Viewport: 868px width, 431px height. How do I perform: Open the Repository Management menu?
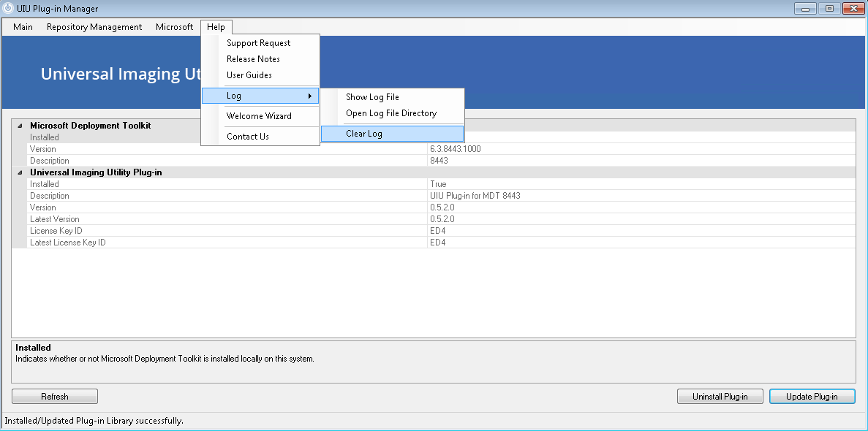tap(94, 26)
